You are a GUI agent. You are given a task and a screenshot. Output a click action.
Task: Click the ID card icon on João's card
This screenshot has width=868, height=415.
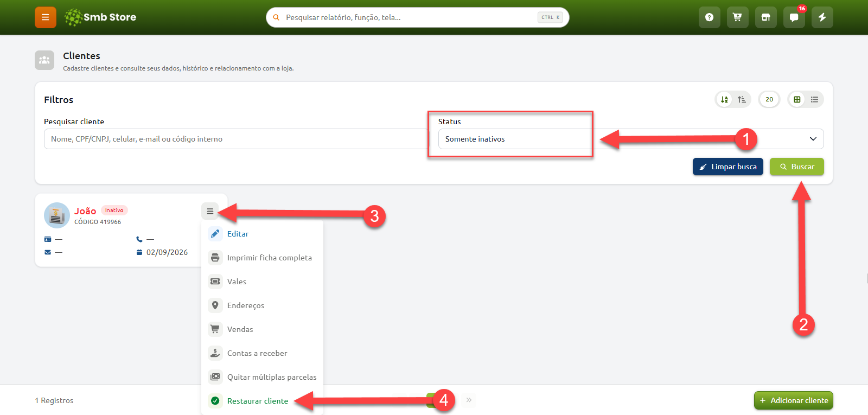(48, 239)
